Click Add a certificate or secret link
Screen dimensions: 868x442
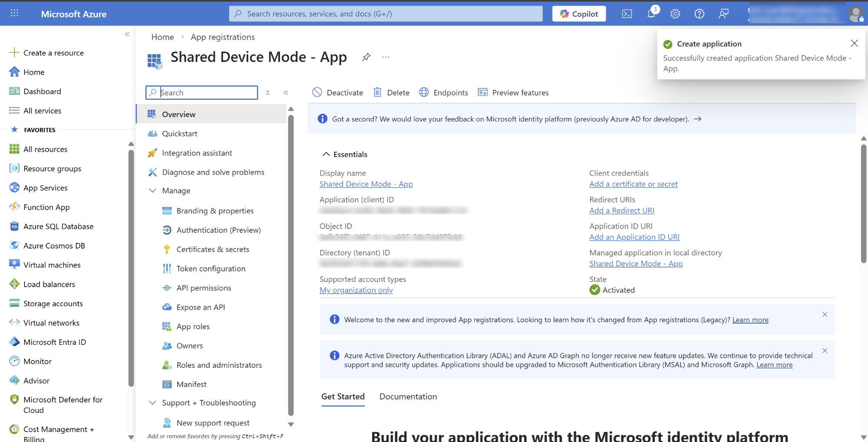pyautogui.click(x=633, y=184)
